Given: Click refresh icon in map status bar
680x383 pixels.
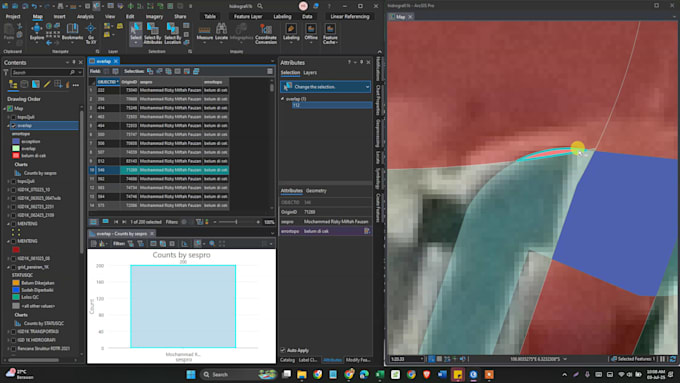Looking at the screenshot, I should 673,359.
